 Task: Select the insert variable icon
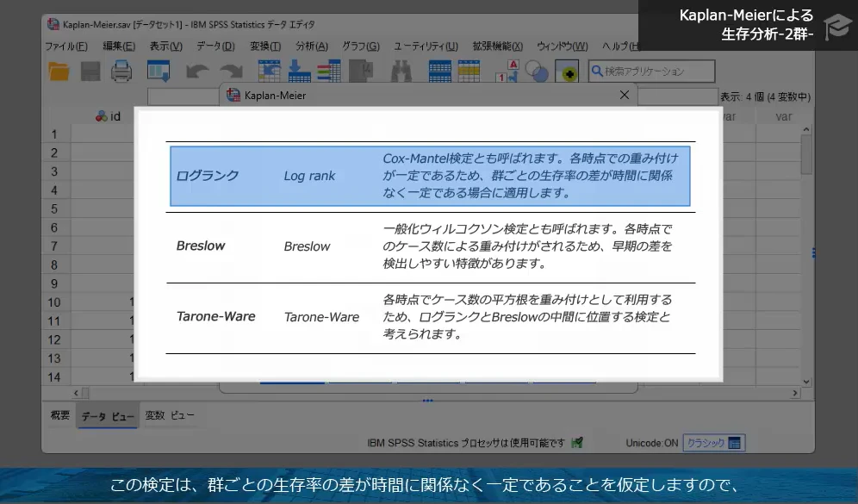coord(468,71)
